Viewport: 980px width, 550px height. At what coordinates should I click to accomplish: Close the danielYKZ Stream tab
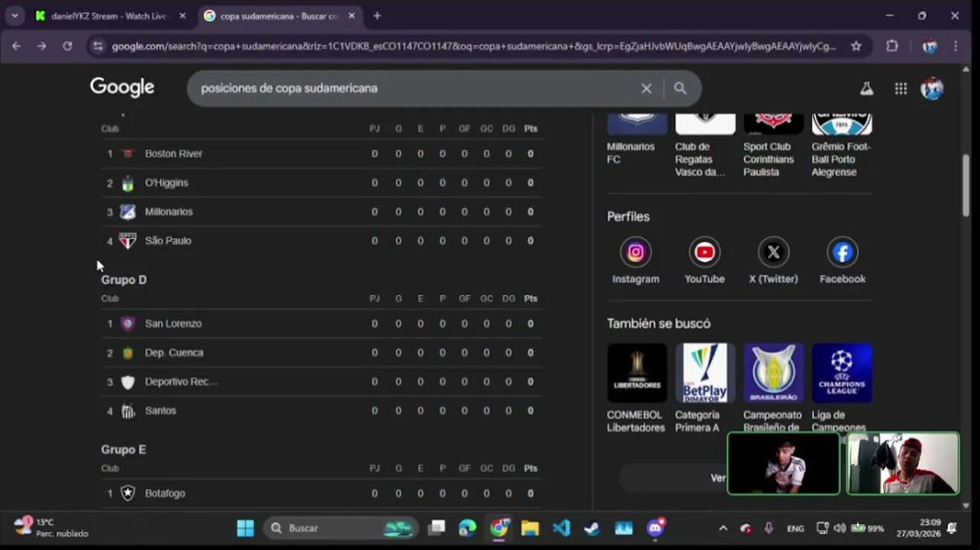pyautogui.click(x=182, y=15)
